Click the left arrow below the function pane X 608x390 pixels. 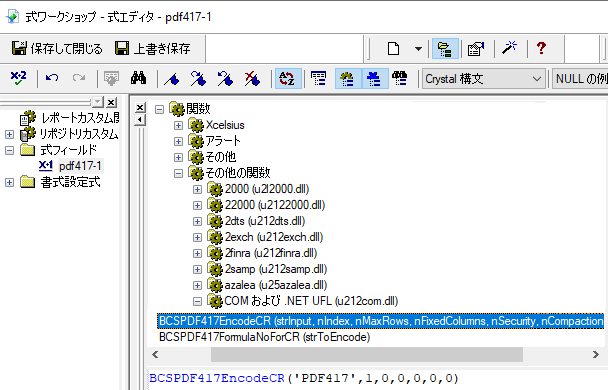tap(140, 120)
